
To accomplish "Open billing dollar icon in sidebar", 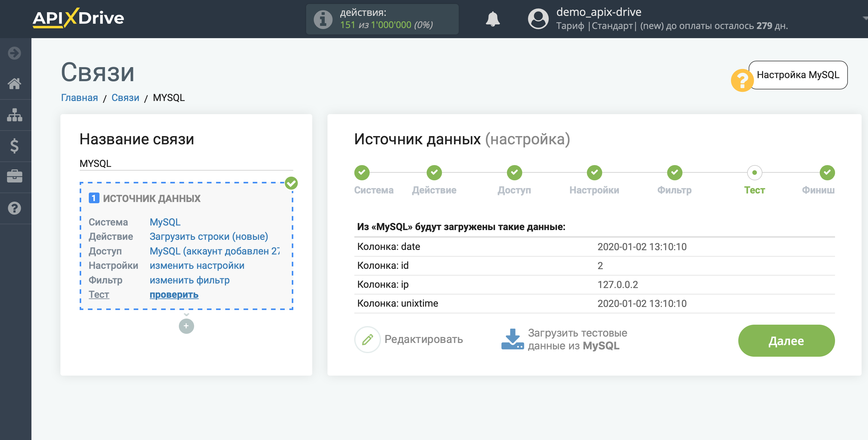I will coord(14,146).
